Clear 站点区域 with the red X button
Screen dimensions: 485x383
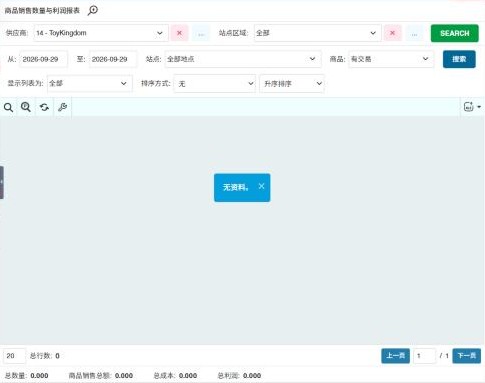[x=392, y=33]
